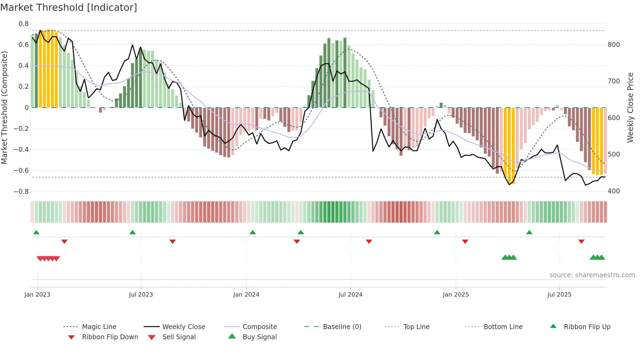Toggle the Baseline (0) legend entry
Viewport: 644px width, 362px height.
pos(333,327)
